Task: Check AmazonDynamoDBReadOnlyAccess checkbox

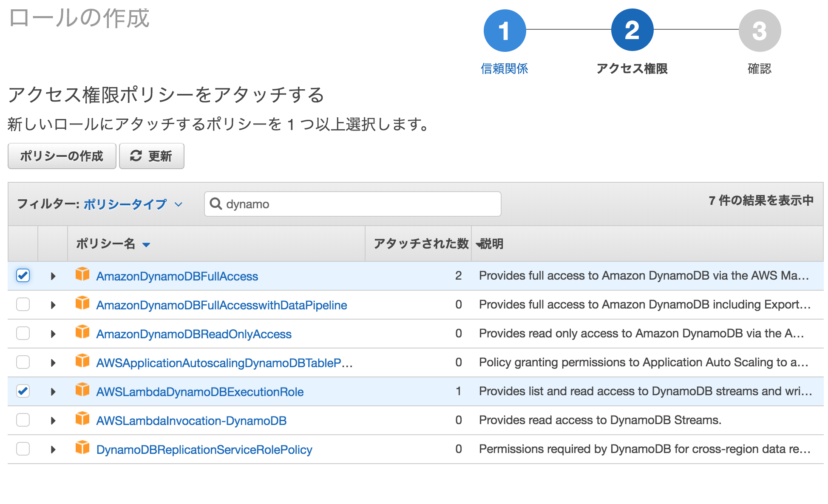Action: point(23,333)
